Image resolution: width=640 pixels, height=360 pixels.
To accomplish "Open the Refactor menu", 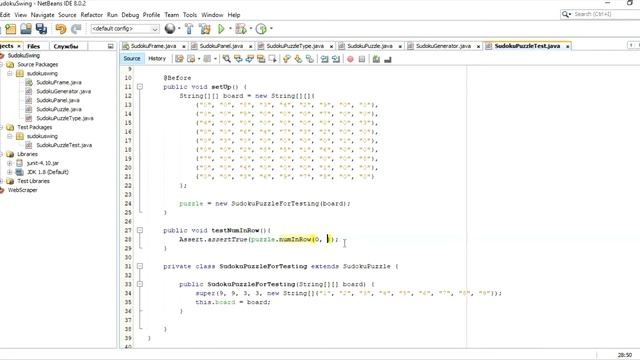I will click(91, 15).
